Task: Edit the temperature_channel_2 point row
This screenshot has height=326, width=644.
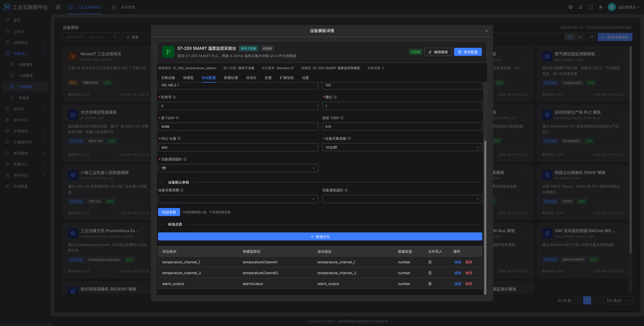Action: point(458,273)
